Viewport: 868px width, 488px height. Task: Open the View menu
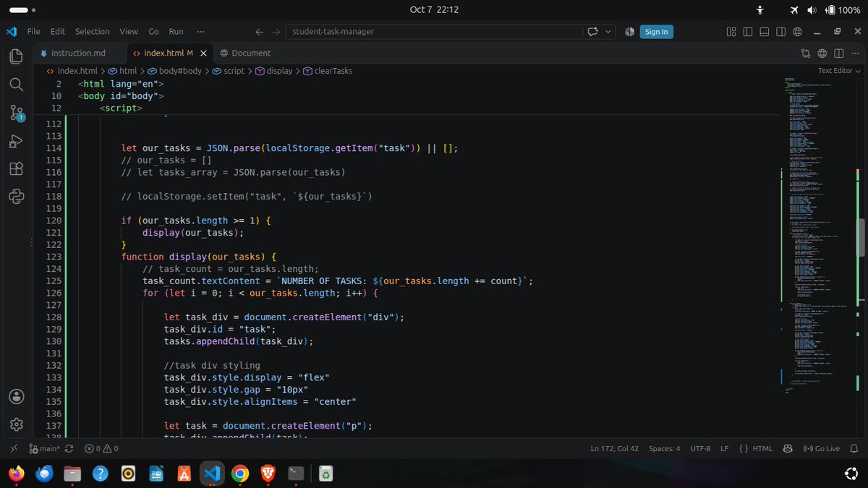[129, 32]
